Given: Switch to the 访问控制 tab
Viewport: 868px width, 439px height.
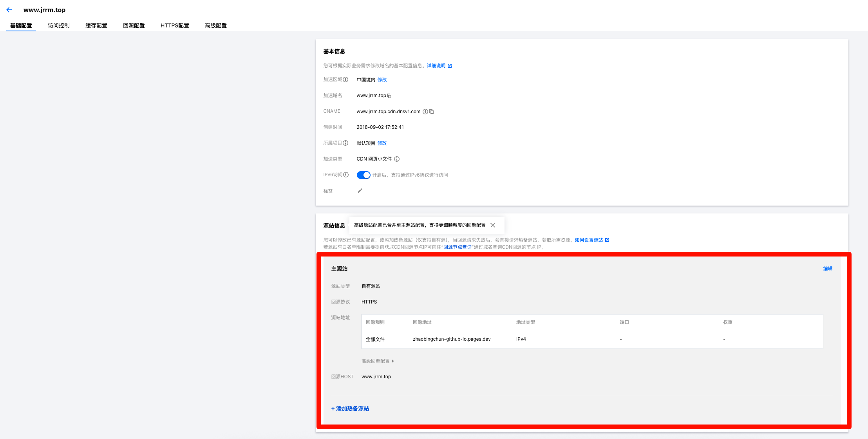Looking at the screenshot, I should click(x=59, y=25).
